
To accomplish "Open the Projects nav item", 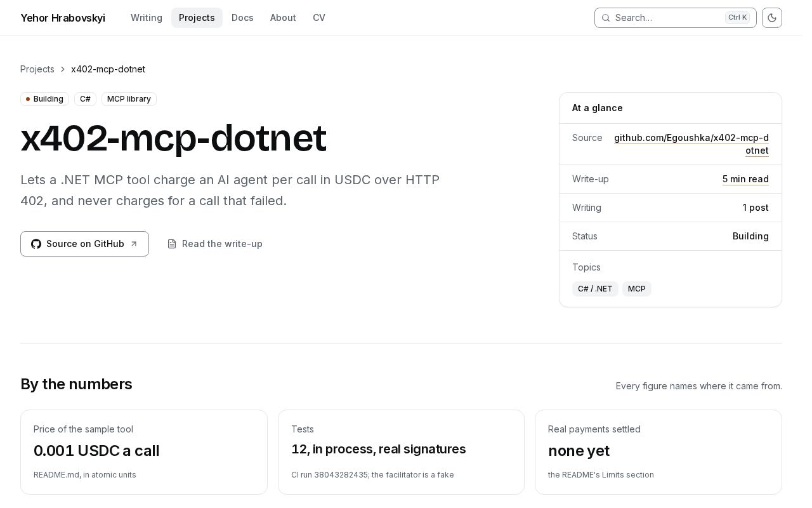I will click(197, 18).
